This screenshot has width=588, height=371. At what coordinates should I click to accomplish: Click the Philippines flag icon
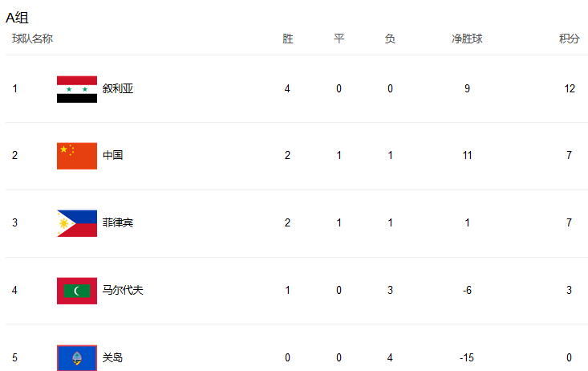click(77, 223)
